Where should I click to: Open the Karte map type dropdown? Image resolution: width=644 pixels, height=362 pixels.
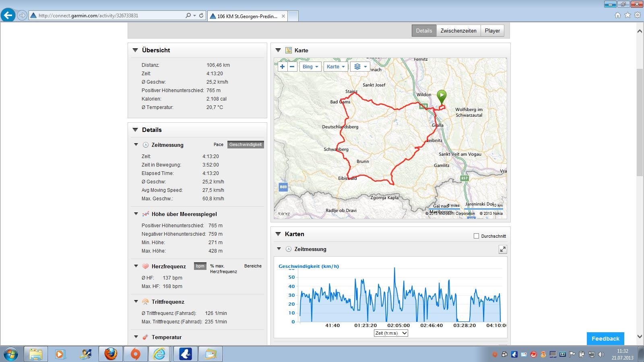pos(336,67)
